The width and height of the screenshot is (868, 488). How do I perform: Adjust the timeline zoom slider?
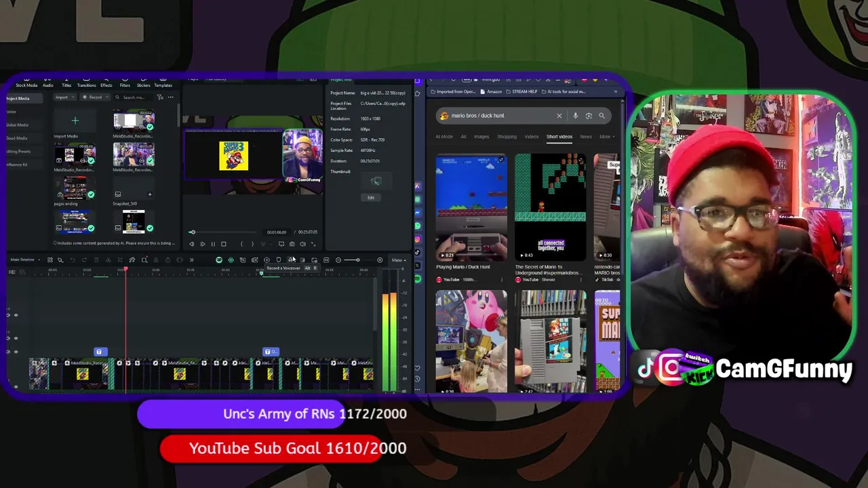point(359,260)
